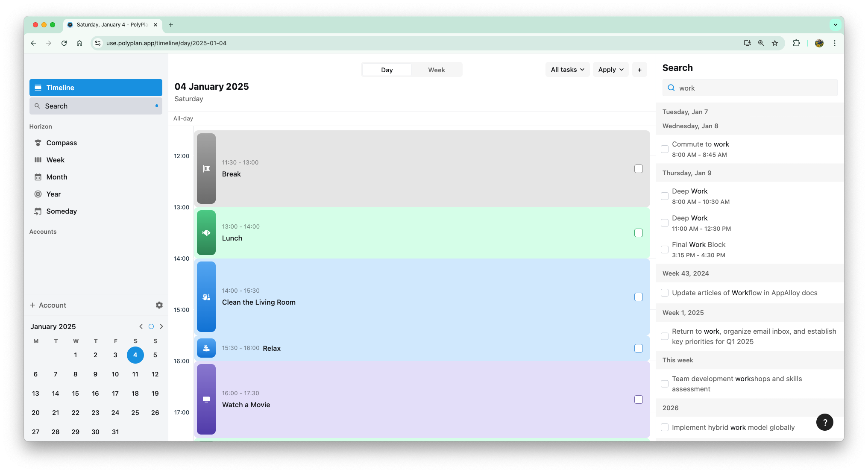Image resolution: width=868 pixels, height=473 pixels.
Task: Mark the Lunch task complete
Action: tap(638, 233)
